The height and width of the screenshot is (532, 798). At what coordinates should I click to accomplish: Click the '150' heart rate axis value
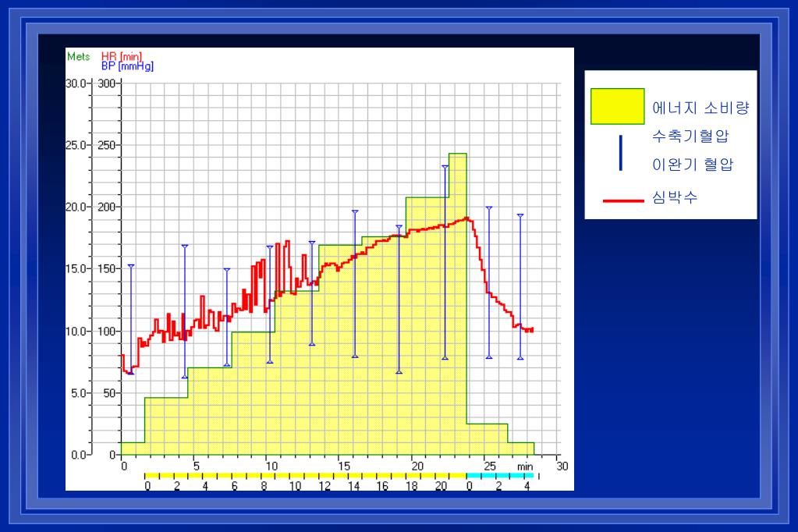[106, 269]
